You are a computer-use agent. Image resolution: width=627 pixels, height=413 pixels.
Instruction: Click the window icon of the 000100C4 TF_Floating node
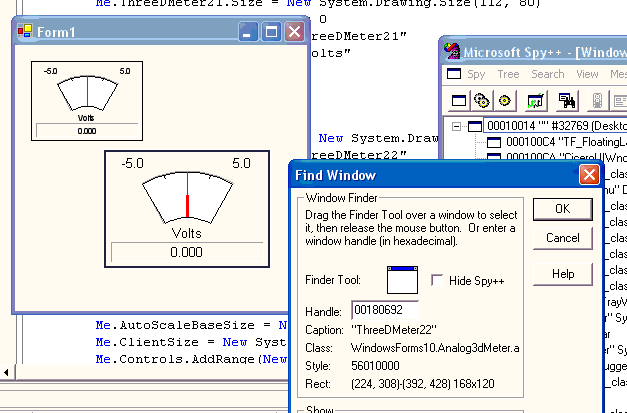click(494, 142)
